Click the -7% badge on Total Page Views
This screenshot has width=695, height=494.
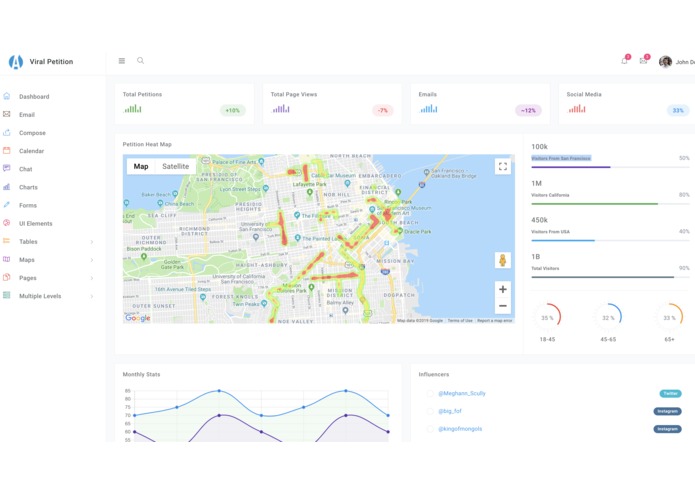pos(383,111)
